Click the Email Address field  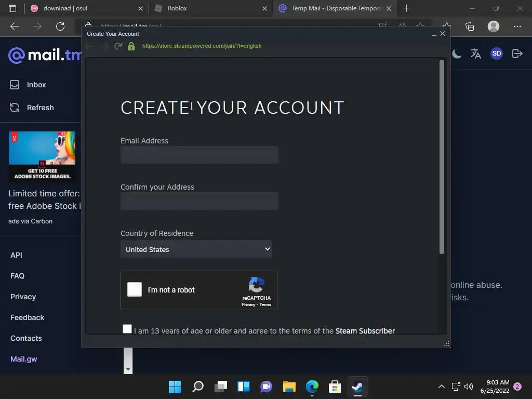coord(199,155)
